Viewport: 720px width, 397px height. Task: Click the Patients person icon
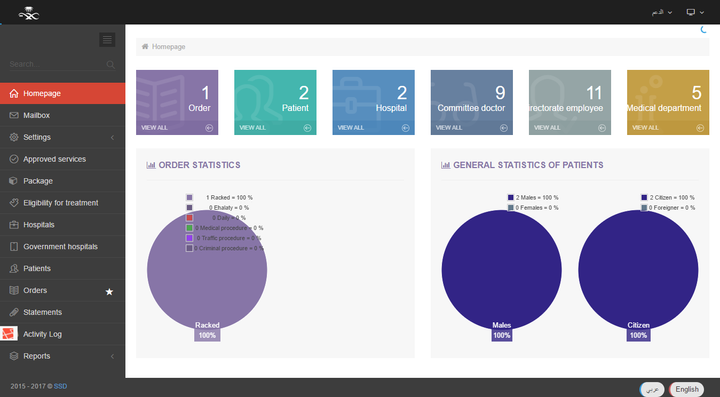[14, 268]
